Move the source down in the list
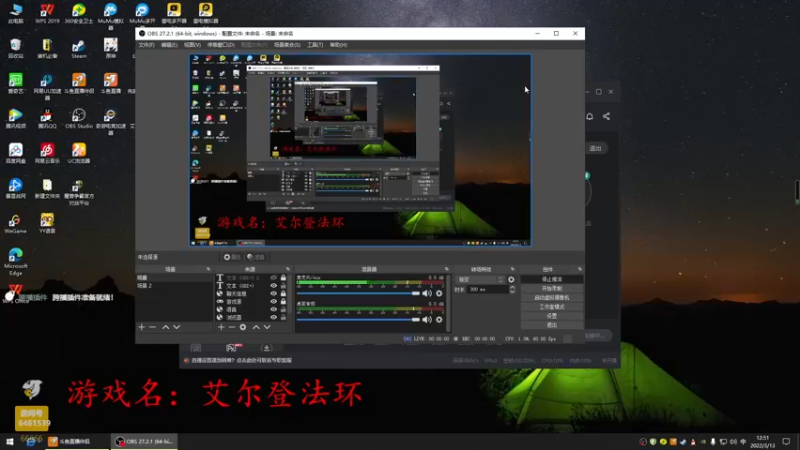The height and width of the screenshot is (450, 800). [267, 327]
